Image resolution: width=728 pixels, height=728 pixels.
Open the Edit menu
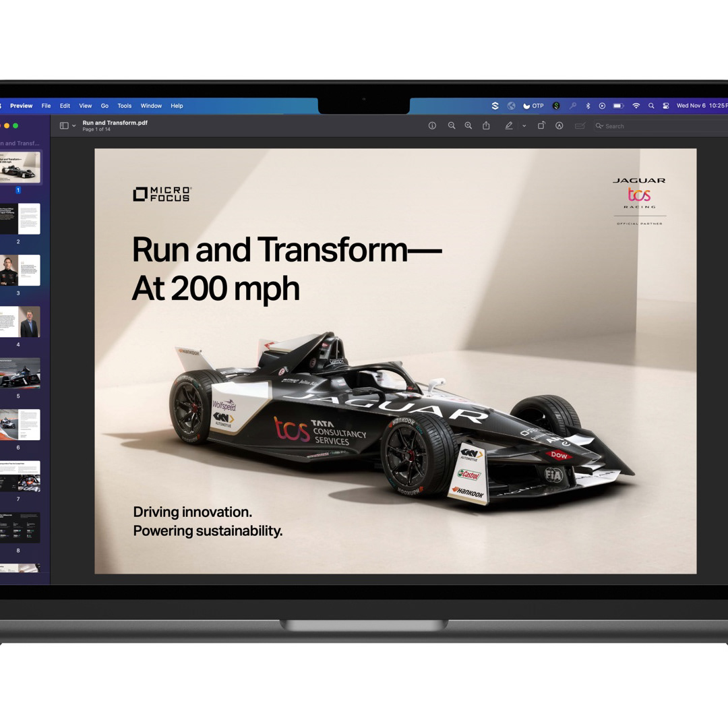click(x=65, y=106)
